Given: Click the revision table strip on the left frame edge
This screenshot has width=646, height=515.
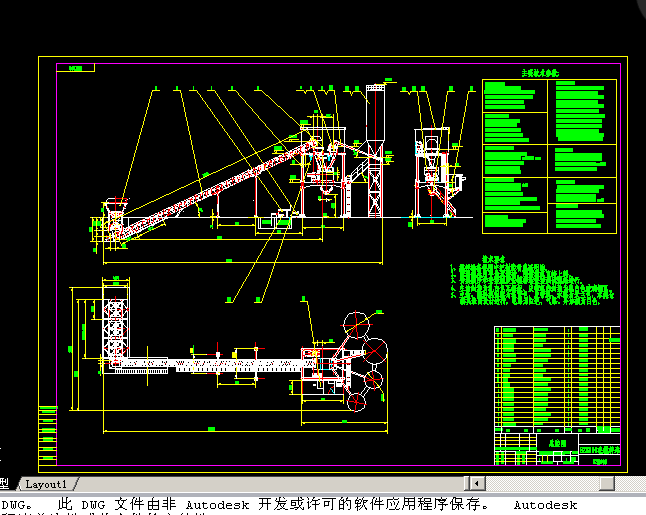Looking at the screenshot, I should tap(48, 435).
